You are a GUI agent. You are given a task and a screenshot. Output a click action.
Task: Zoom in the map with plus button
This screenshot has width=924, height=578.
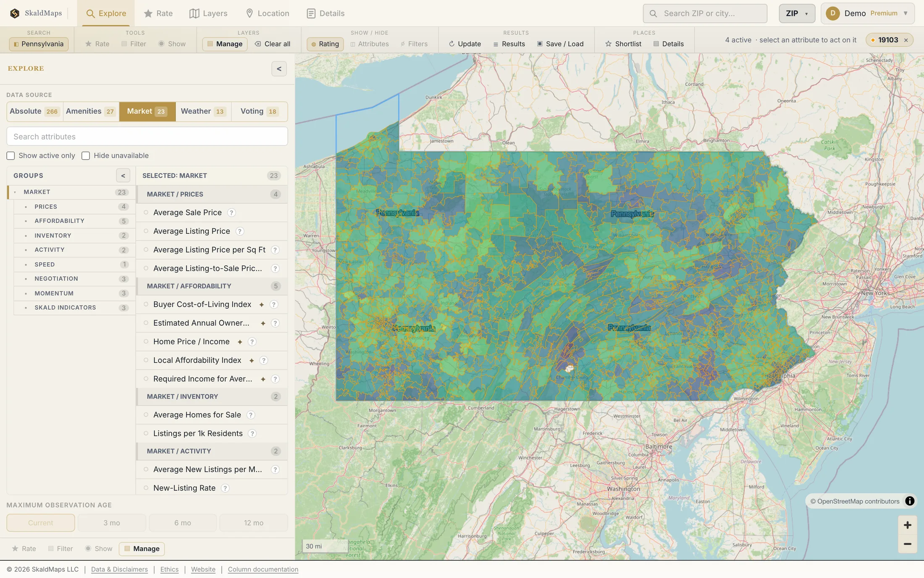tap(908, 525)
